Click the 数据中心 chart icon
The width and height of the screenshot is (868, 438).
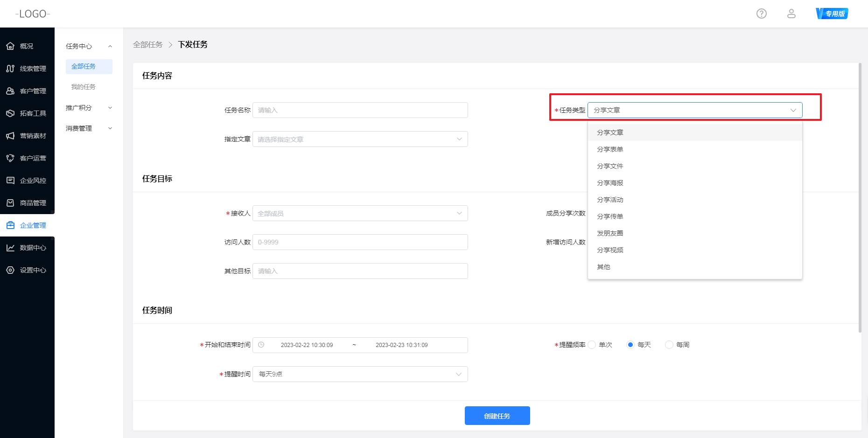10,248
